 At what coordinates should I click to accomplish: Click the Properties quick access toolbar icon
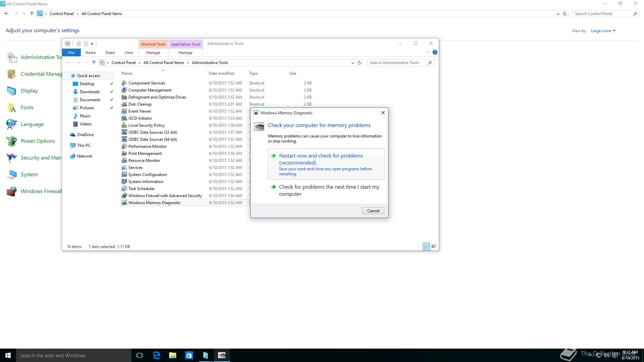click(78, 44)
